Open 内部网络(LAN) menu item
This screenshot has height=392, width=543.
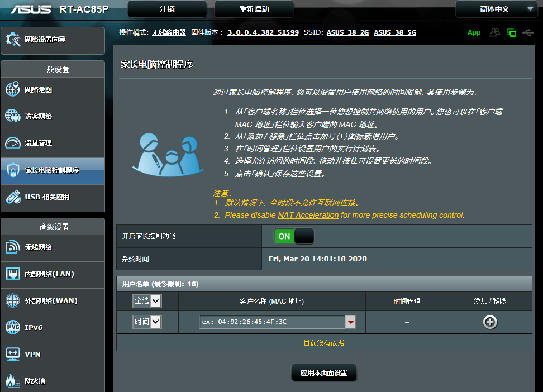53,274
